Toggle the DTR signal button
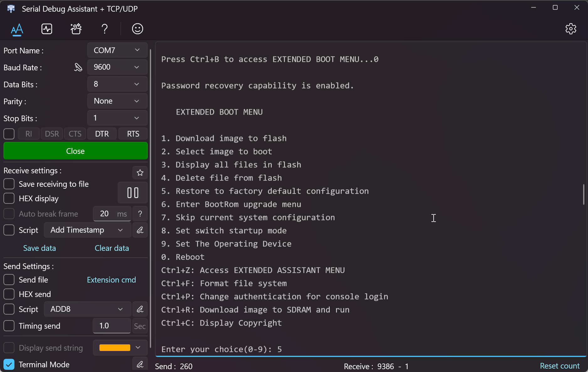 [102, 134]
